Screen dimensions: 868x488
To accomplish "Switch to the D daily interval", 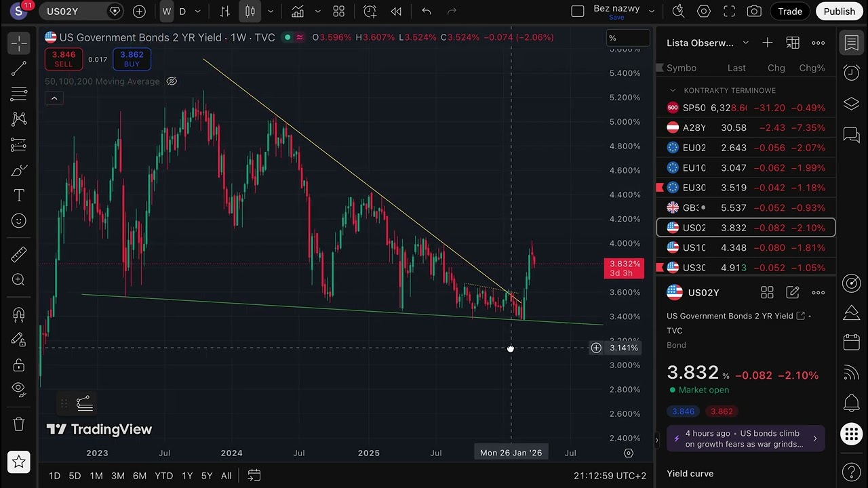I will pos(182,11).
